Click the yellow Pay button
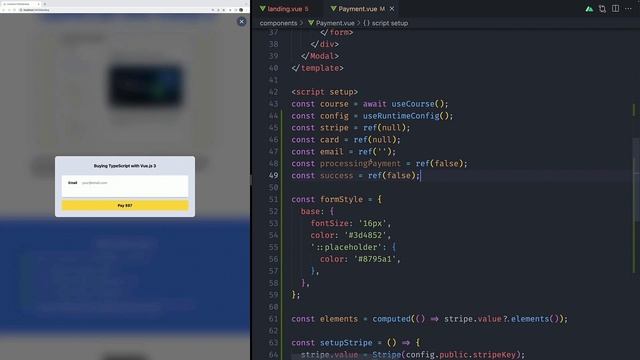The width and height of the screenshot is (640, 360). point(125,205)
